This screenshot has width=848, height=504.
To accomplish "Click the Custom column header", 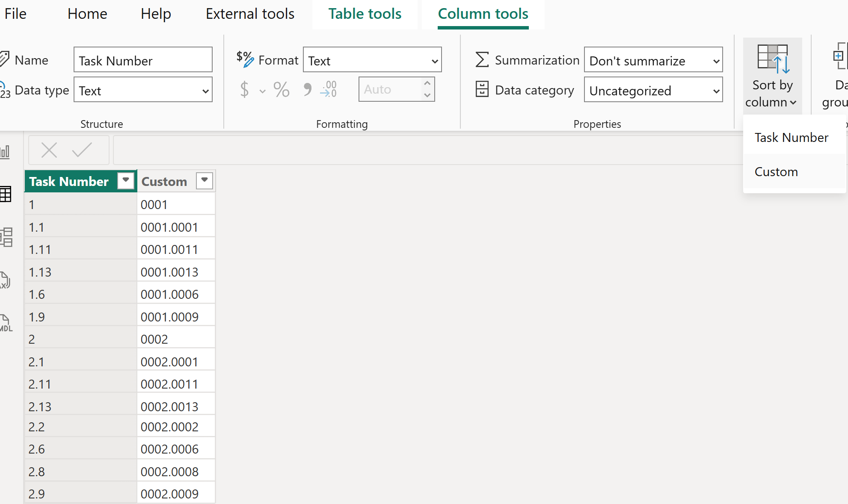I will click(x=164, y=181).
